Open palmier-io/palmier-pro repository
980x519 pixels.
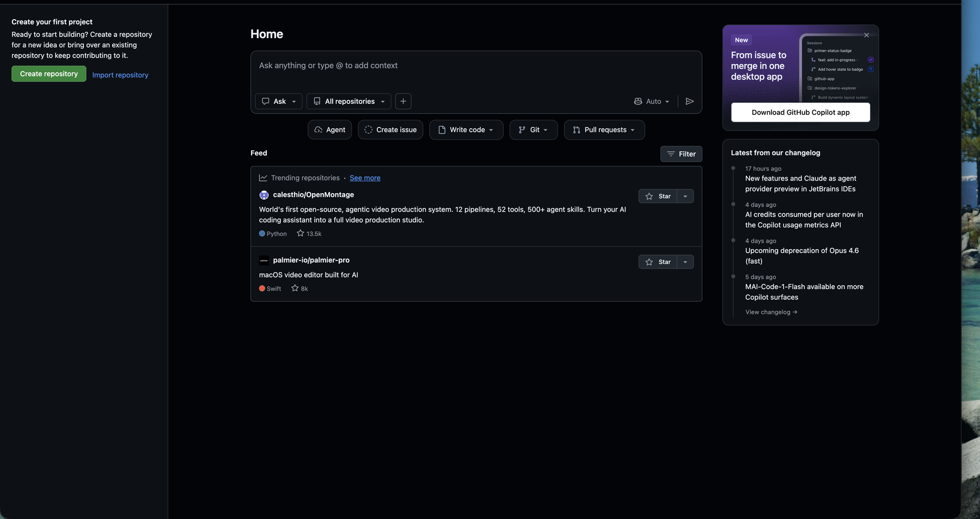311,260
